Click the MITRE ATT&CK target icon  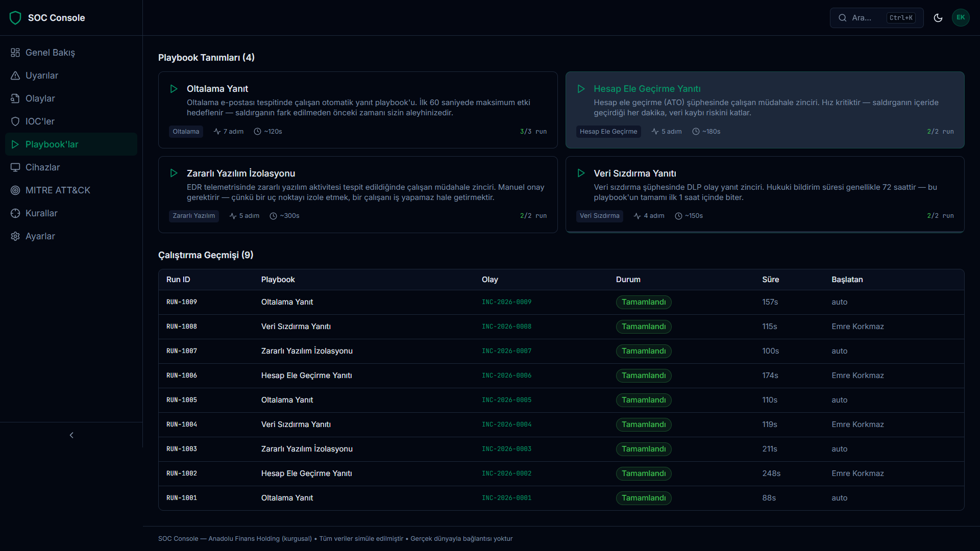(15, 190)
